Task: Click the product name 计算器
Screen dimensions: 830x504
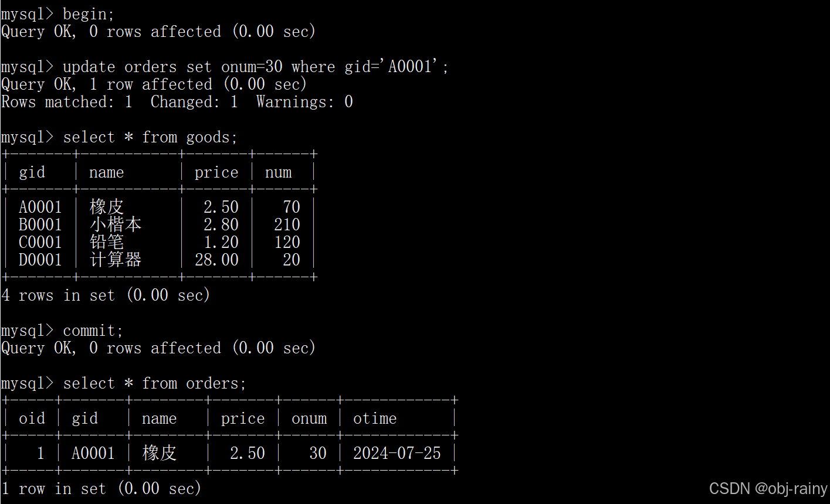Action: tap(115, 260)
